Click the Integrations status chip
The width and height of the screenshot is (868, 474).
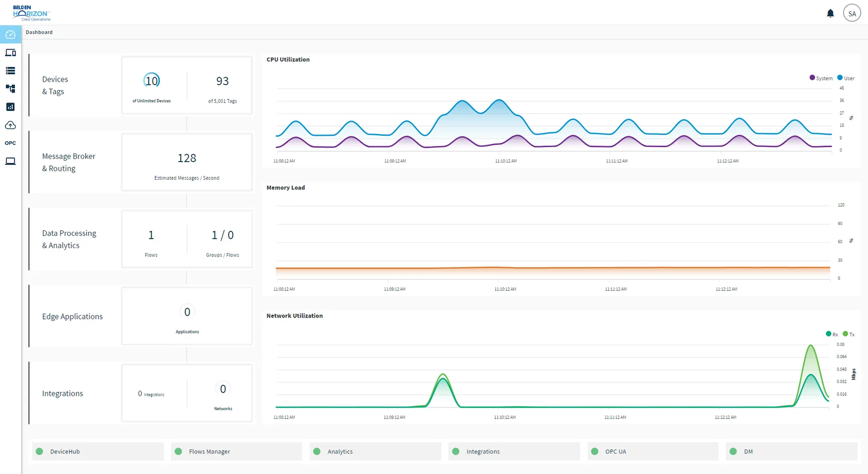coord(514,451)
